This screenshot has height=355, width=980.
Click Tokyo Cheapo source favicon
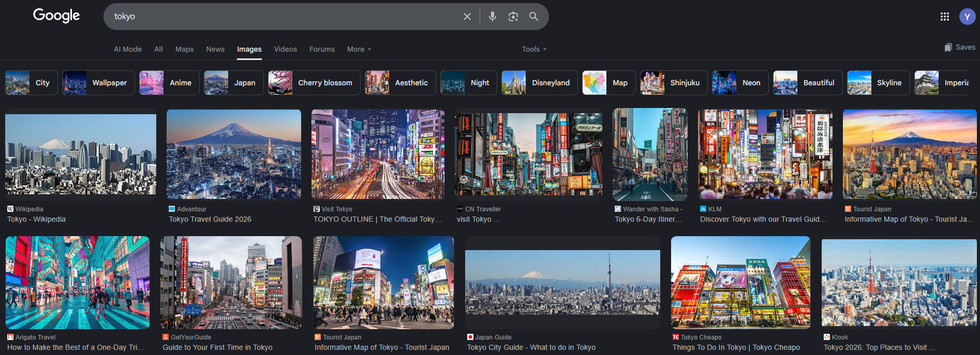[676, 337]
